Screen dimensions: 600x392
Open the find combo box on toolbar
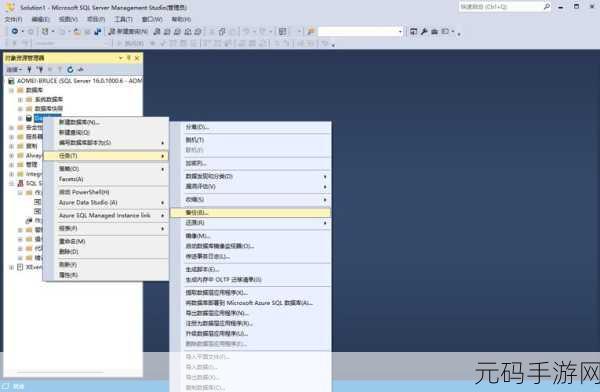pos(361,31)
